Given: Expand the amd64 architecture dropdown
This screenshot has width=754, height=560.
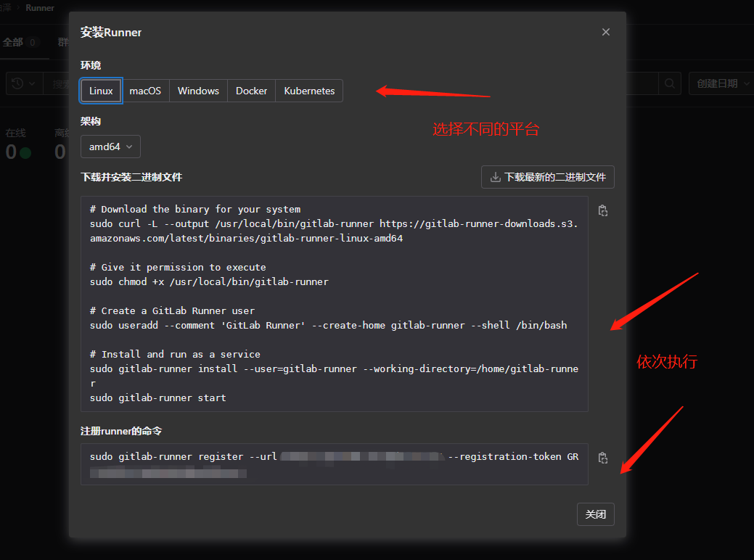Looking at the screenshot, I should click(110, 147).
